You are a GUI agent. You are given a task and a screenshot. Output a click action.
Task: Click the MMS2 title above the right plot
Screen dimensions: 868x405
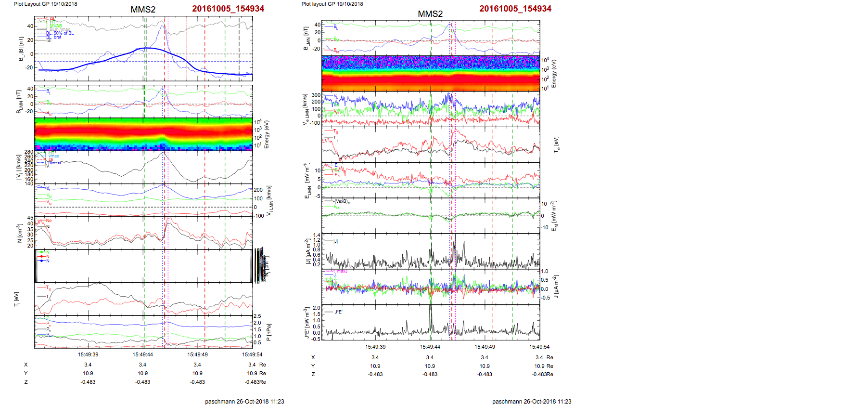click(x=430, y=14)
